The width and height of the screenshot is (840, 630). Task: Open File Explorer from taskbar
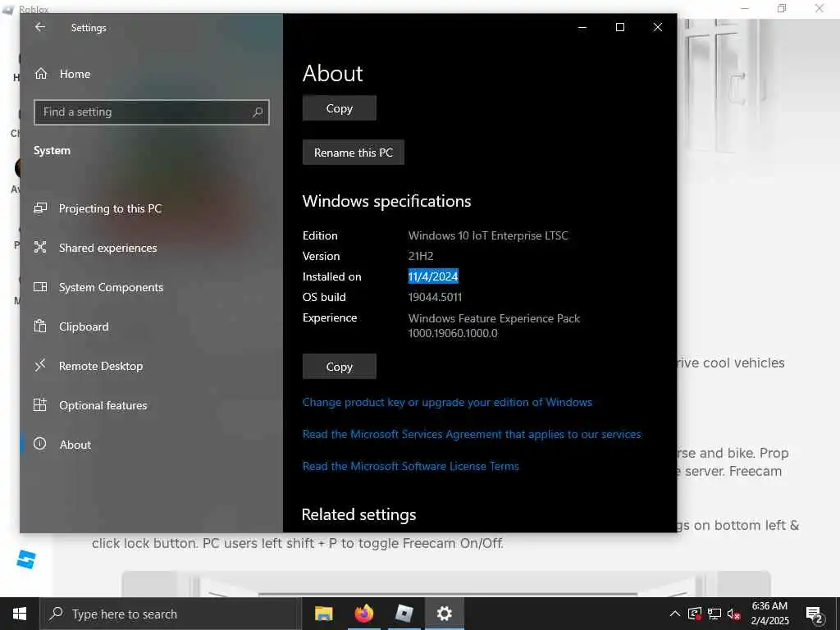pyautogui.click(x=323, y=614)
